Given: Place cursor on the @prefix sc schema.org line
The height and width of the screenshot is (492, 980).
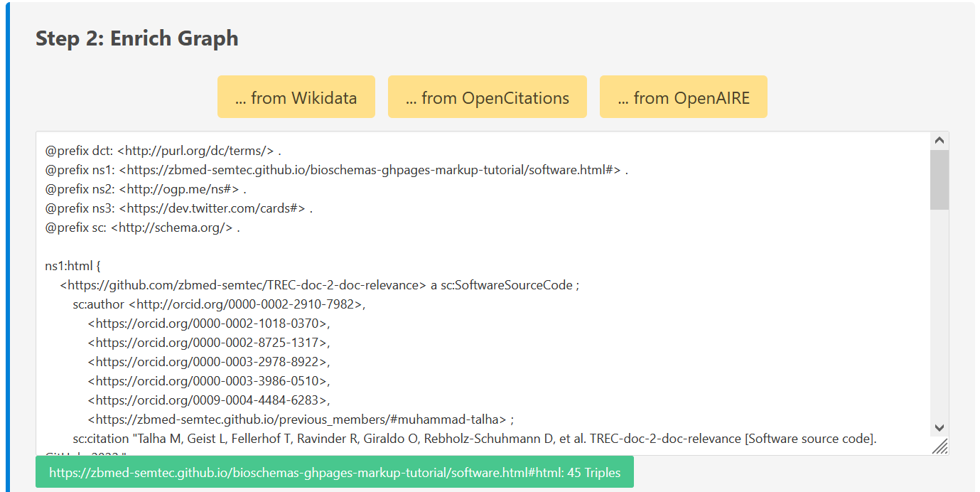Looking at the screenshot, I should coord(142,228).
